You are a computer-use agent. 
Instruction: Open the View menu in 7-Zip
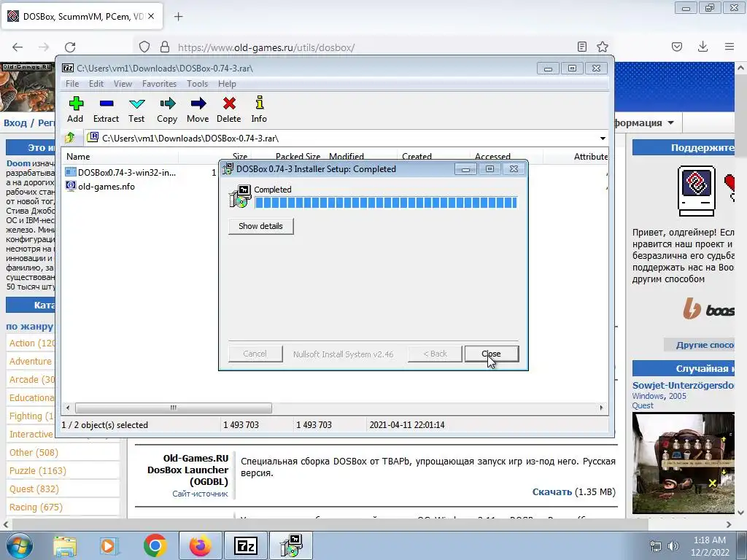123,84
